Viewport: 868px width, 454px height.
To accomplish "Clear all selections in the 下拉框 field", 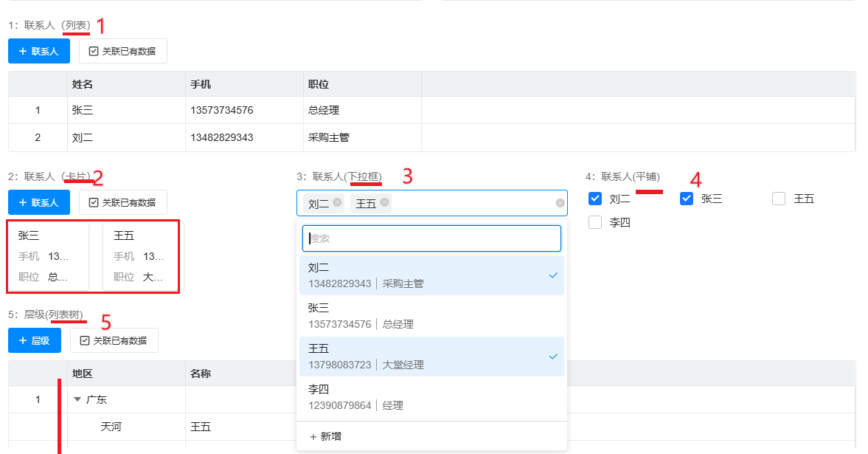I will (x=560, y=203).
